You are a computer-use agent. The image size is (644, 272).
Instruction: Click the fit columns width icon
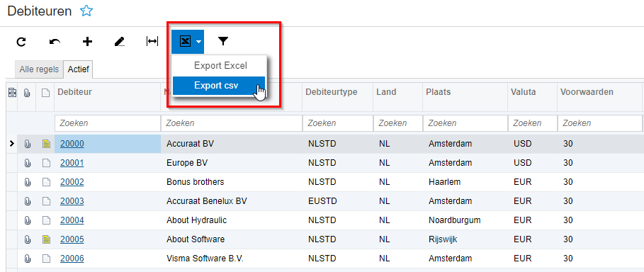(152, 42)
